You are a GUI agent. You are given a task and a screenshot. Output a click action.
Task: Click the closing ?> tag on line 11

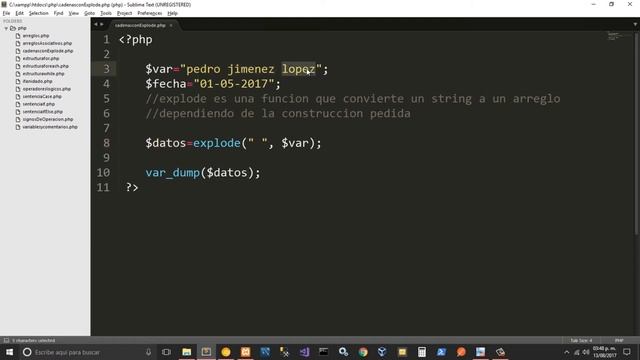pos(132,187)
